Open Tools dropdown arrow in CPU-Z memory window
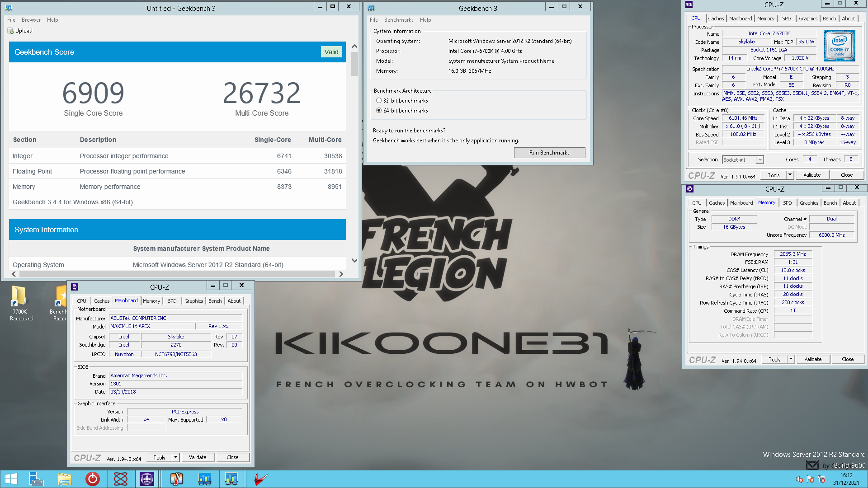 791,359
